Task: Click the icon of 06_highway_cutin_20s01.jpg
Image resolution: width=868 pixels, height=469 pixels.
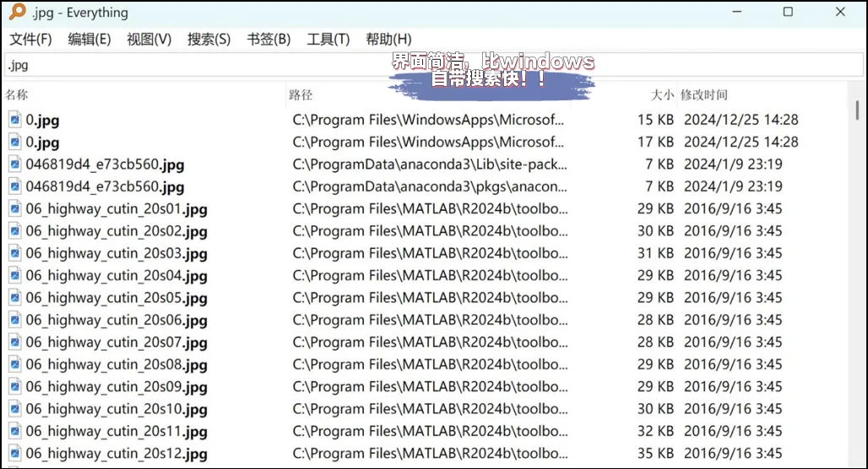Action: [x=15, y=208]
